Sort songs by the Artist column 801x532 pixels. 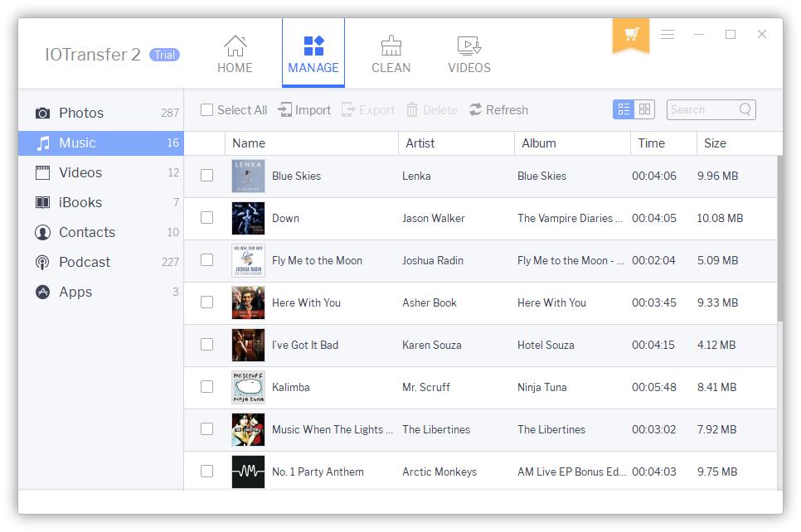(x=420, y=143)
